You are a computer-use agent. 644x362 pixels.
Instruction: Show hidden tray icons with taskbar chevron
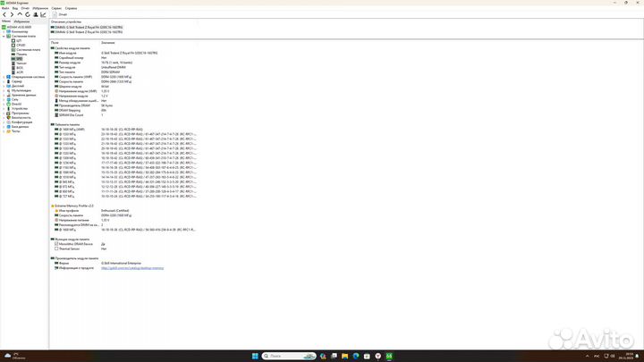pos(587,356)
